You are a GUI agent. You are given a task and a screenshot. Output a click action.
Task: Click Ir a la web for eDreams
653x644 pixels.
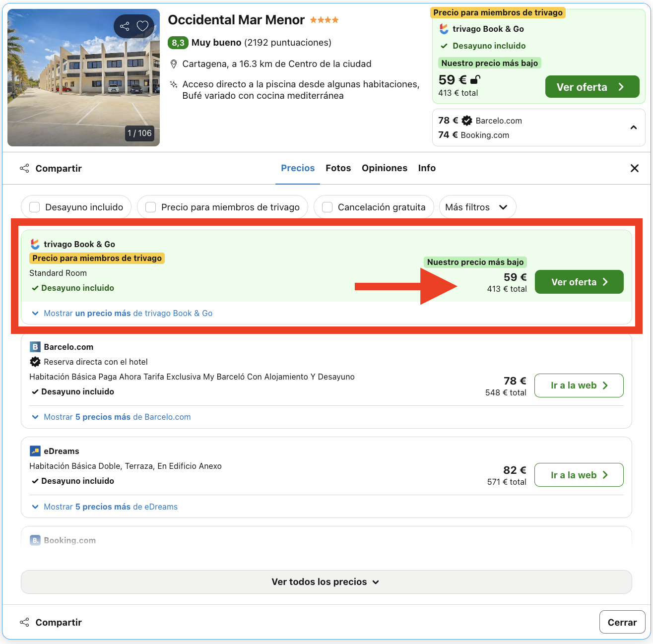tap(579, 475)
